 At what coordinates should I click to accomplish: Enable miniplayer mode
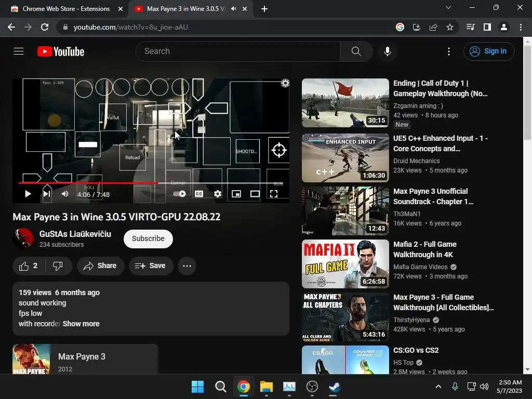236,194
